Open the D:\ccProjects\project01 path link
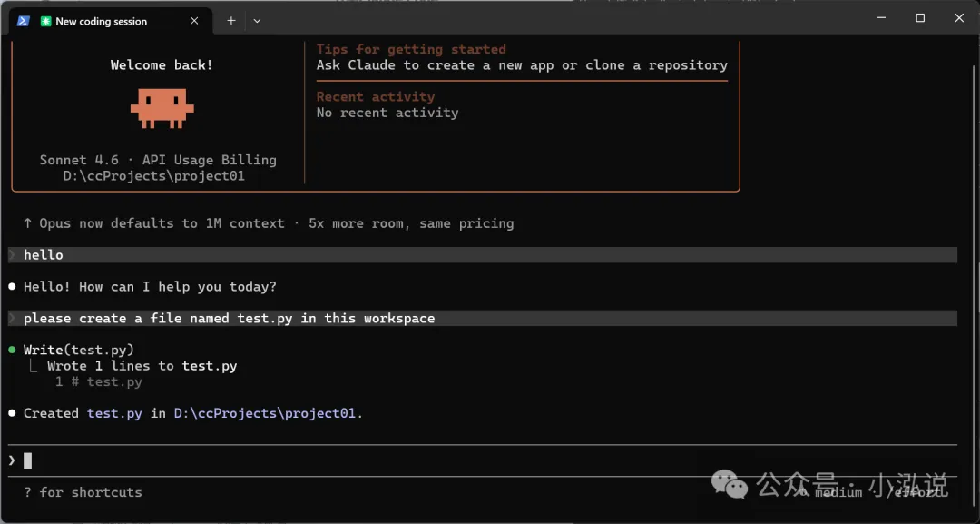Screen dimensions: 980x524 (266, 413)
